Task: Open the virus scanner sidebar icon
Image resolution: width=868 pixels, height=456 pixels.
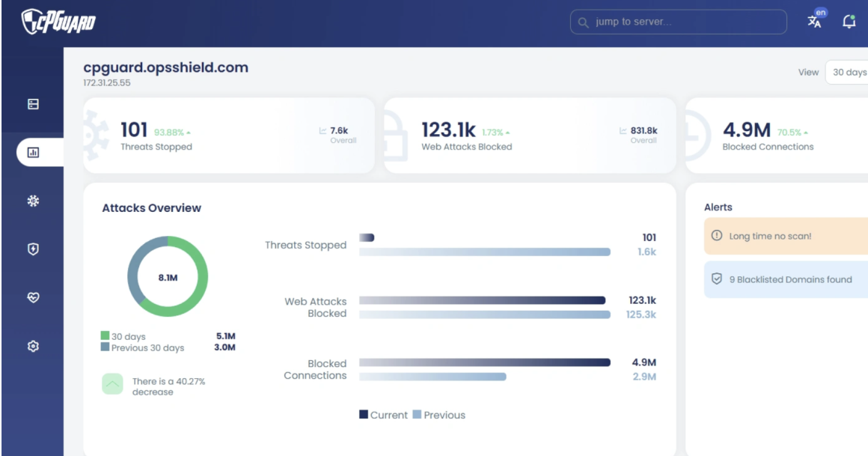Action: pyautogui.click(x=33, y=201)
